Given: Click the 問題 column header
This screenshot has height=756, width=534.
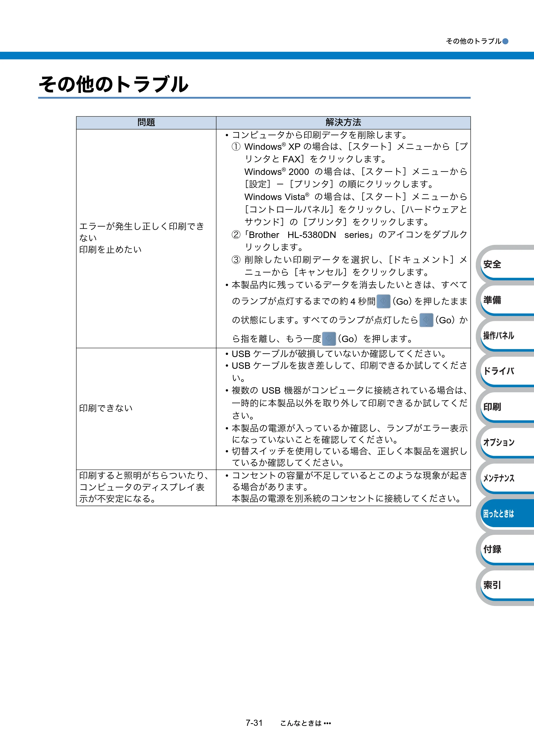Looking at the screenshot, I should [x=146, y=123].
